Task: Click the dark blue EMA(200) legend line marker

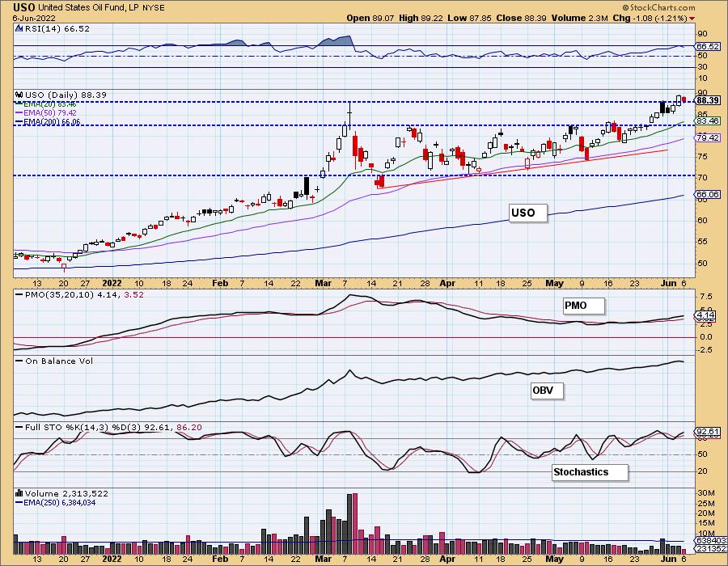Action: pos(19,121)
